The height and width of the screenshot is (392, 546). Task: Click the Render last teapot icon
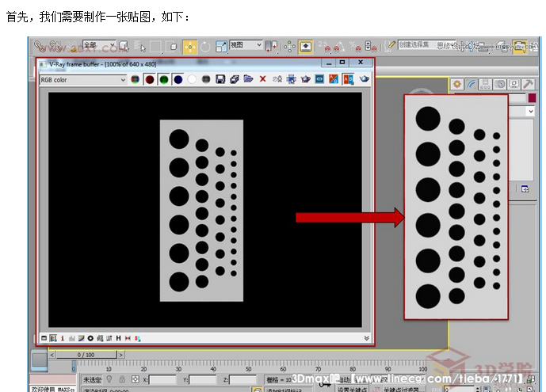click(x=365, y=79)
